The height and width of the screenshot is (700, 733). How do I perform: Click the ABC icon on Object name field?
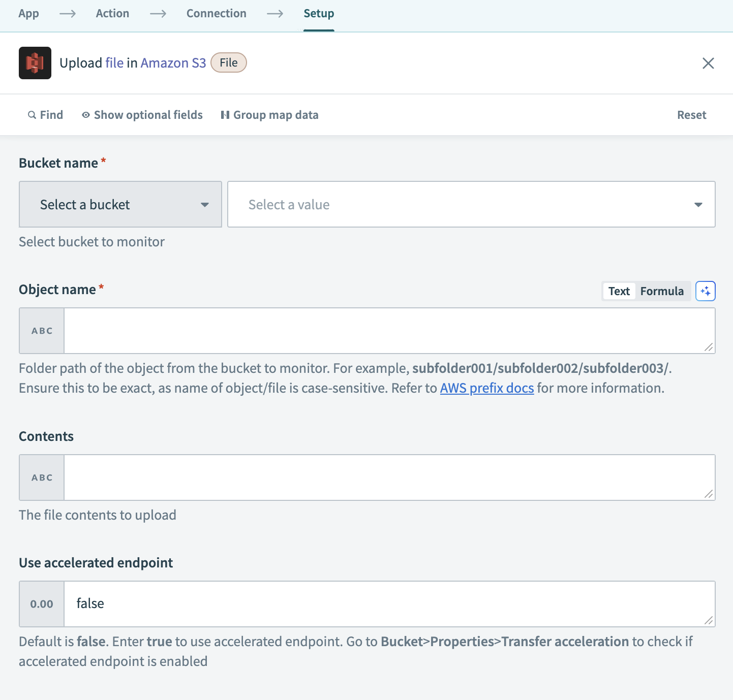(x=41, y=330)
